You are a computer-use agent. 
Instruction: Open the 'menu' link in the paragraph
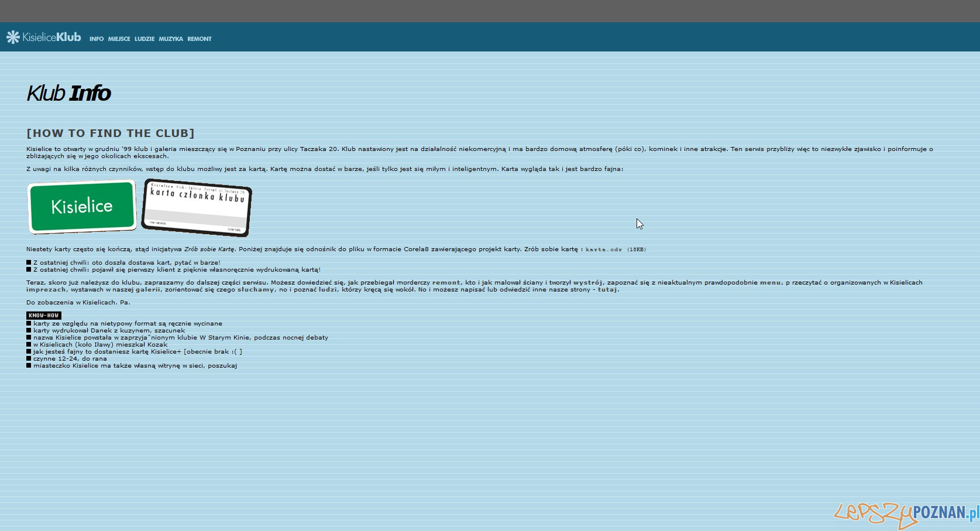click(771, 282)
